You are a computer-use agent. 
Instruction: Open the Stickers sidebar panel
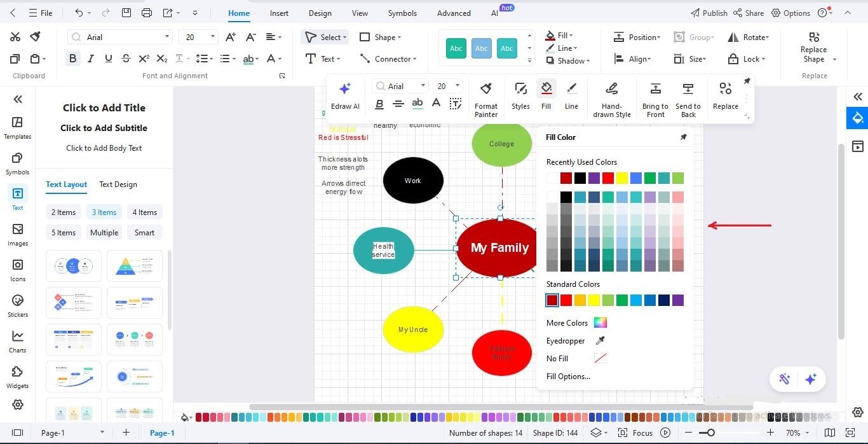pyautogui.click(x=17, y=306)
